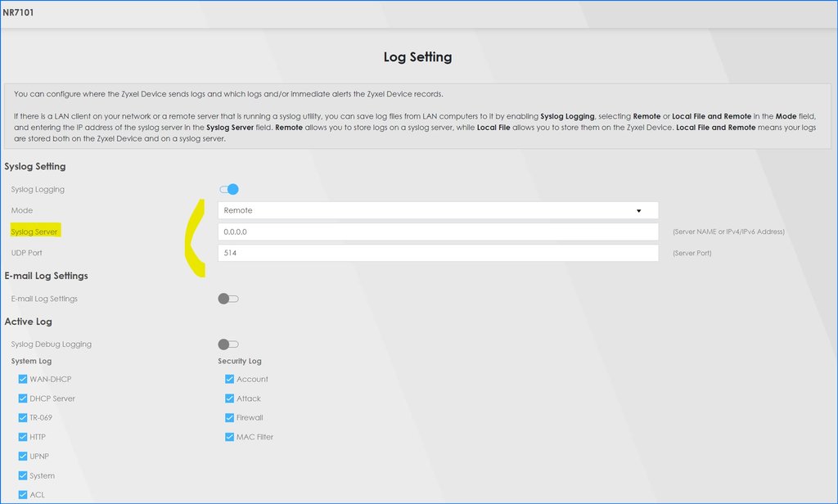Viewport: 838px width, 504px height.
Task: Uncheck the WAN-DHCP checkbox
Action: tap(22, 379)
